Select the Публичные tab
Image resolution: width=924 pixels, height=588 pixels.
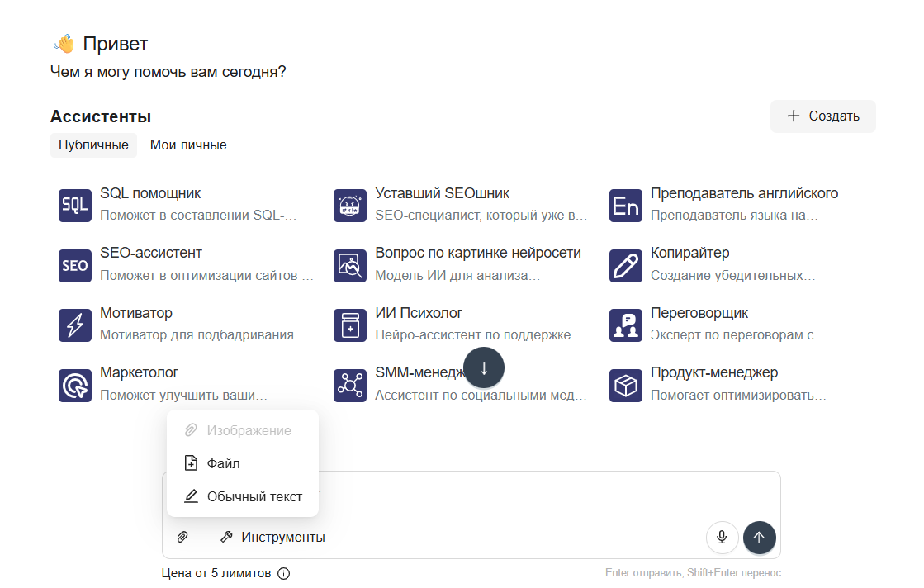tap(93, 145)
